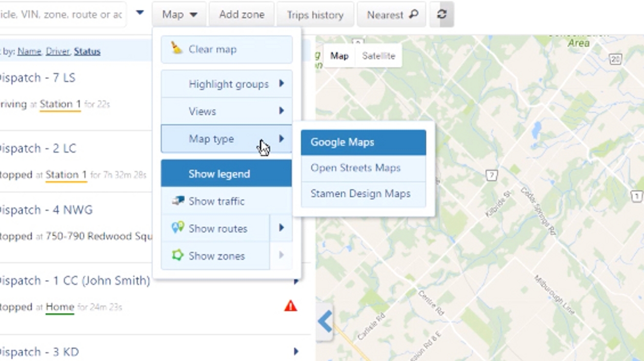This screenshot has width=644, height=361.
Task: Open Trips history
Action: (315, 14)
